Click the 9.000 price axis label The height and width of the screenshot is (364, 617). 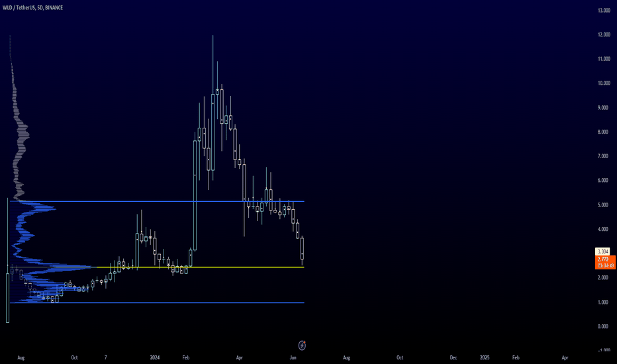click(603, 108)
